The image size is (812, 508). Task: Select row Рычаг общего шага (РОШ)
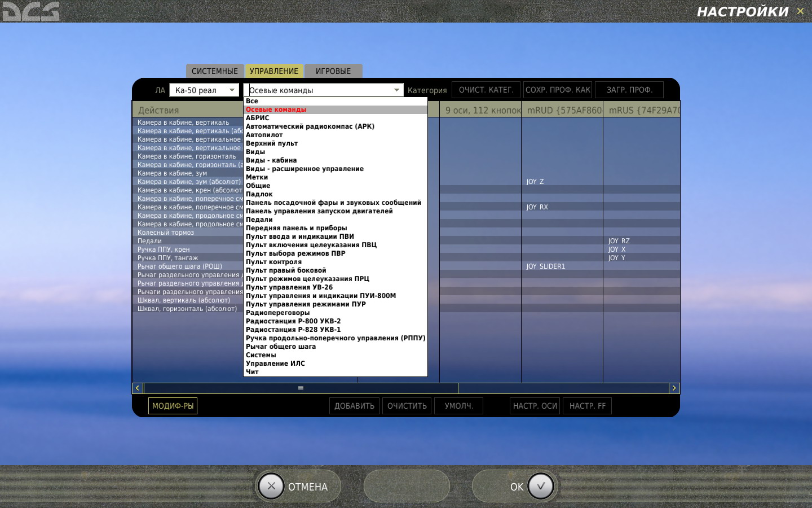[x=188, y=266]
